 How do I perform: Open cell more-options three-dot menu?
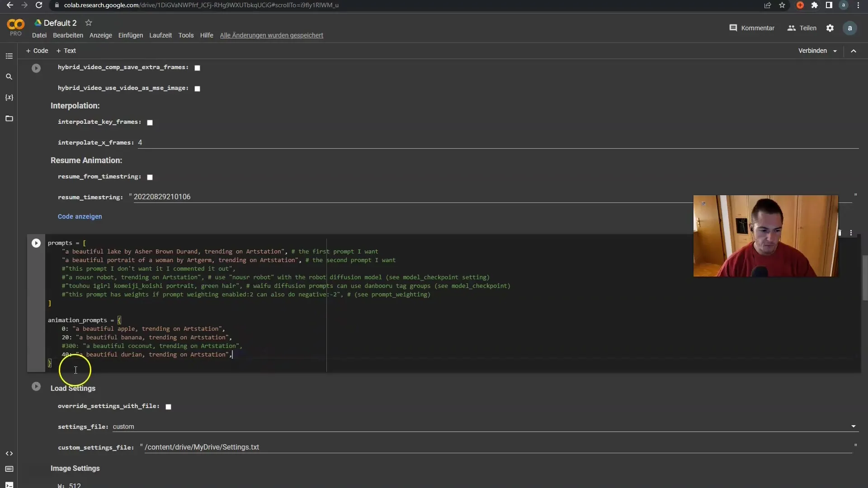point(851,233)
